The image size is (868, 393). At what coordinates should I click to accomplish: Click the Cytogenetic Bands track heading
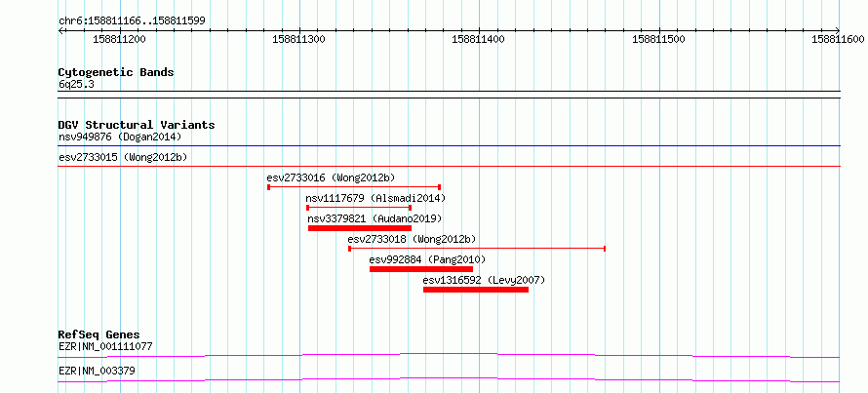(x=116, y=72)
